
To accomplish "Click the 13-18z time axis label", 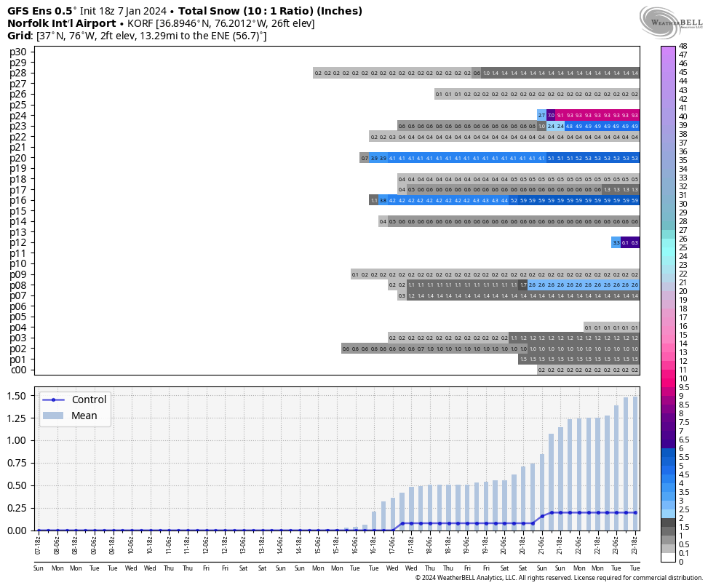I will 262,544.
